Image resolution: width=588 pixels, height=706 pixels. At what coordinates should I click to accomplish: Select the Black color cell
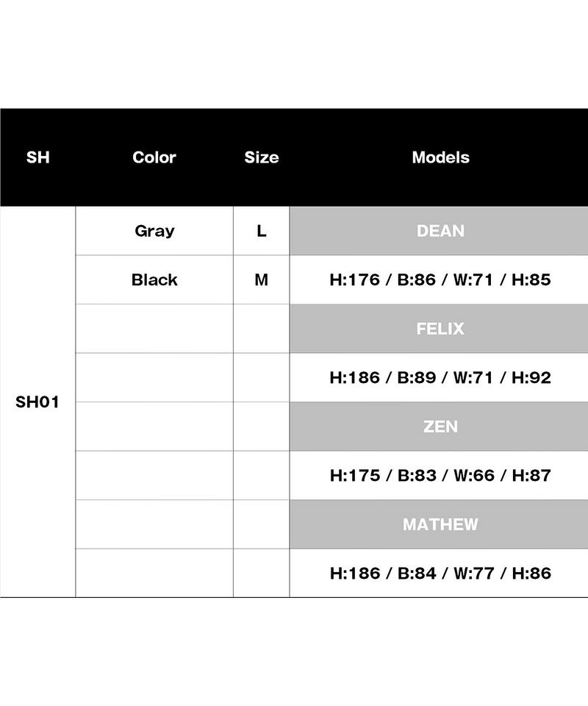[x=154, y=280]
